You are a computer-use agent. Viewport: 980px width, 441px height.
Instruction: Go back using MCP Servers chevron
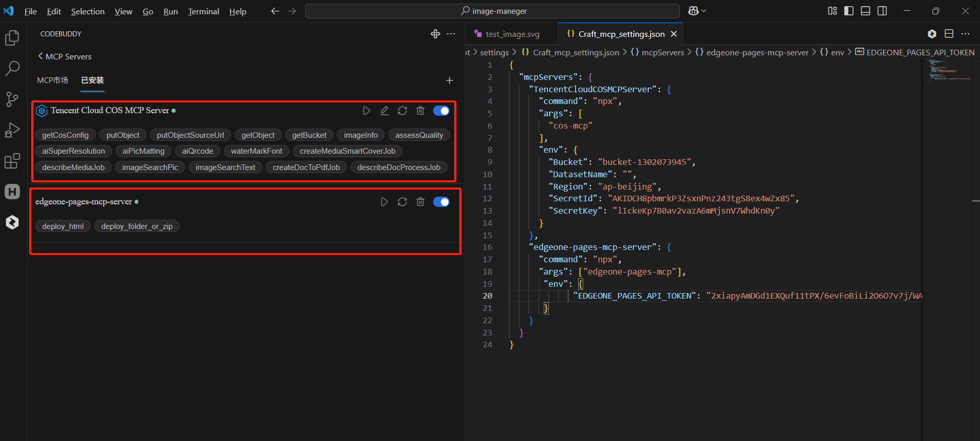coord(40,56)
